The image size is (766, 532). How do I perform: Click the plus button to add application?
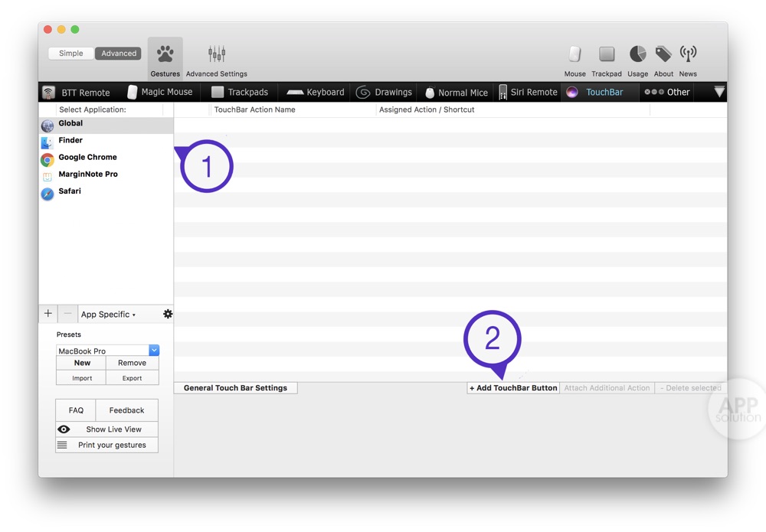coord(48,314)
